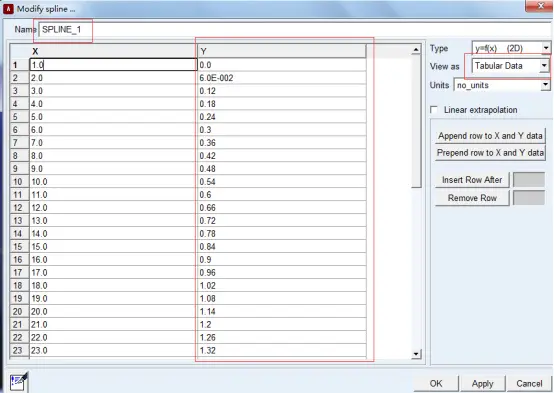
Task: Click the Remove Row button
Action: (x=472, y=198)
